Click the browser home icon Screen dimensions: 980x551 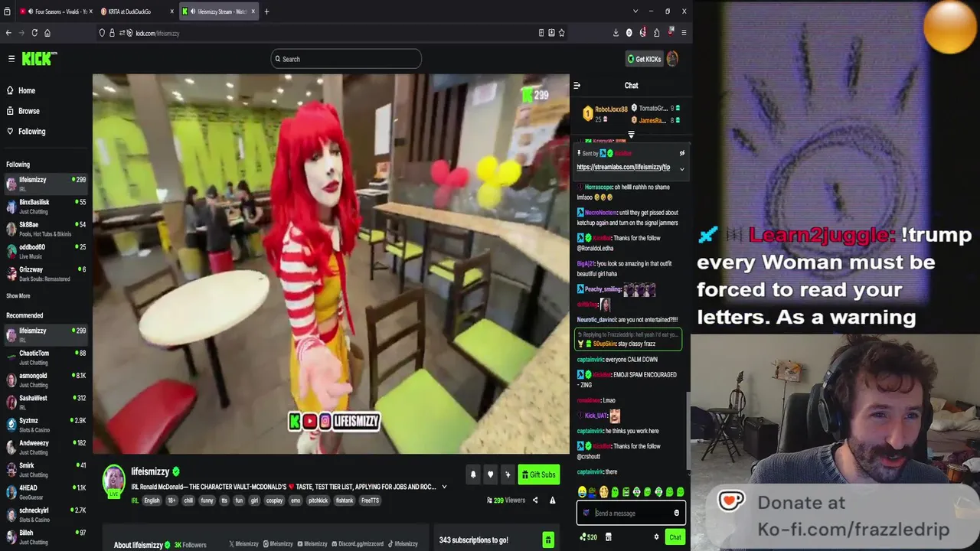pos(47,33)
